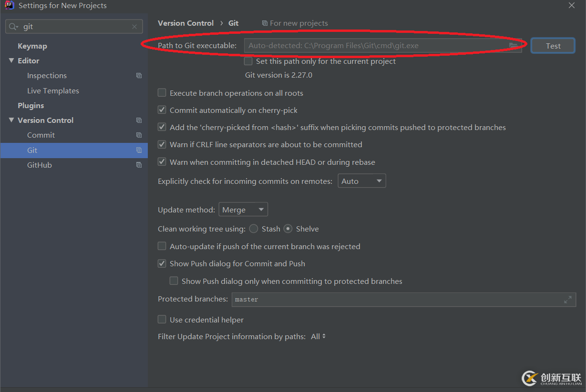Screen dimensions: 586x392
Task: Click the 'For new projects' copy icon
Action: [x=265, y=23]
